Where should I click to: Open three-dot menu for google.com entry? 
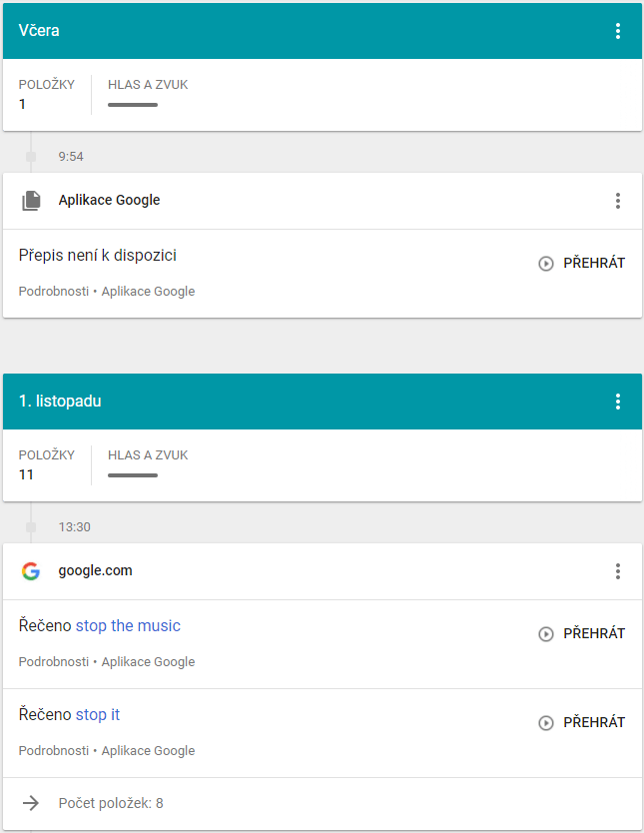[x=617, y=571]
